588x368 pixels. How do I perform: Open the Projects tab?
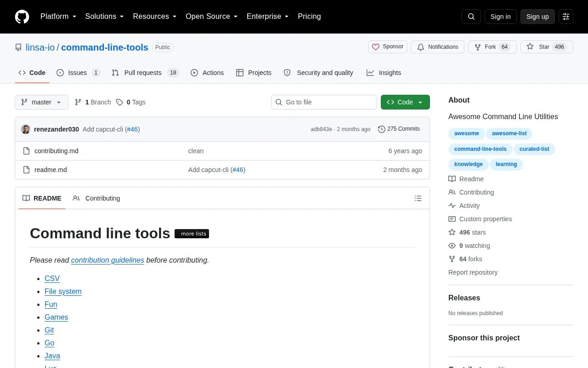[x=254, y=73]
